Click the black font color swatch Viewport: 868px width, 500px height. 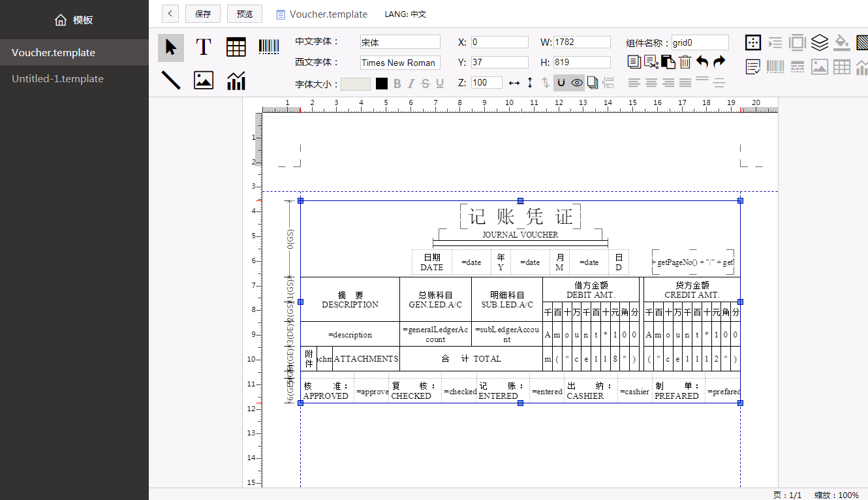coord(382,84)
